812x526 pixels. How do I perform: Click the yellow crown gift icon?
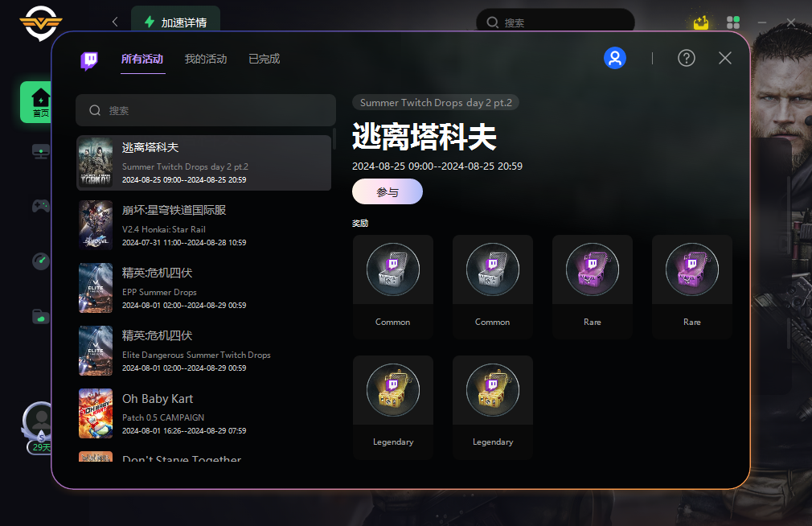pos(701,23)
